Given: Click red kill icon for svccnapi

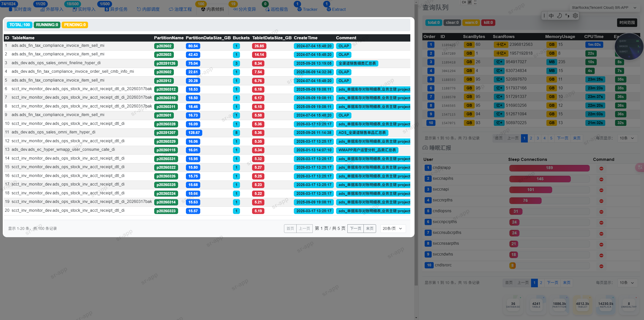Looking at the screenshot, I should (x=601, y=190).
